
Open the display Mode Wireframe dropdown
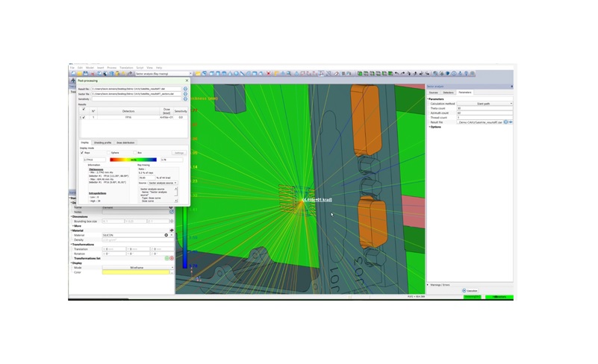point(137,268)
